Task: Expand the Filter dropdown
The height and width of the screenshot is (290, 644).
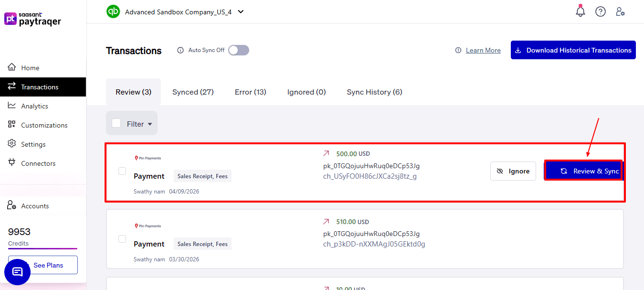Action: [x=132, y=123]
